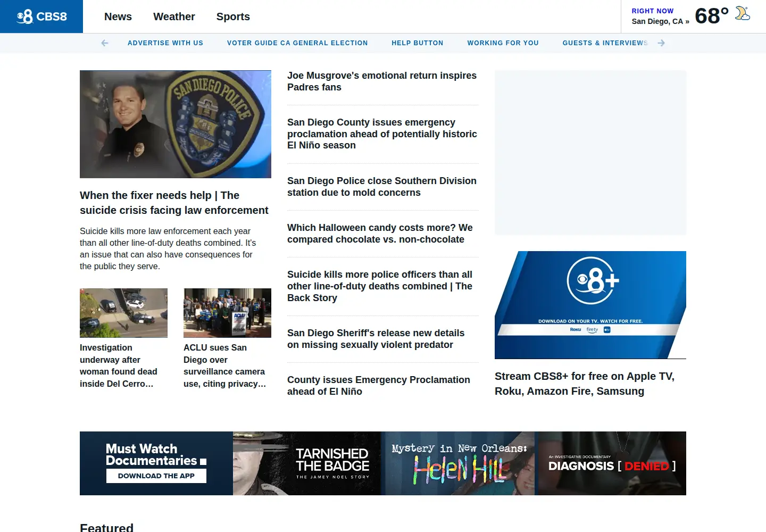The height and width of the screenshot is (532, 766).
Task: Read 'ACLU sues San Diego' story
Action: click(x=224, y=365)
